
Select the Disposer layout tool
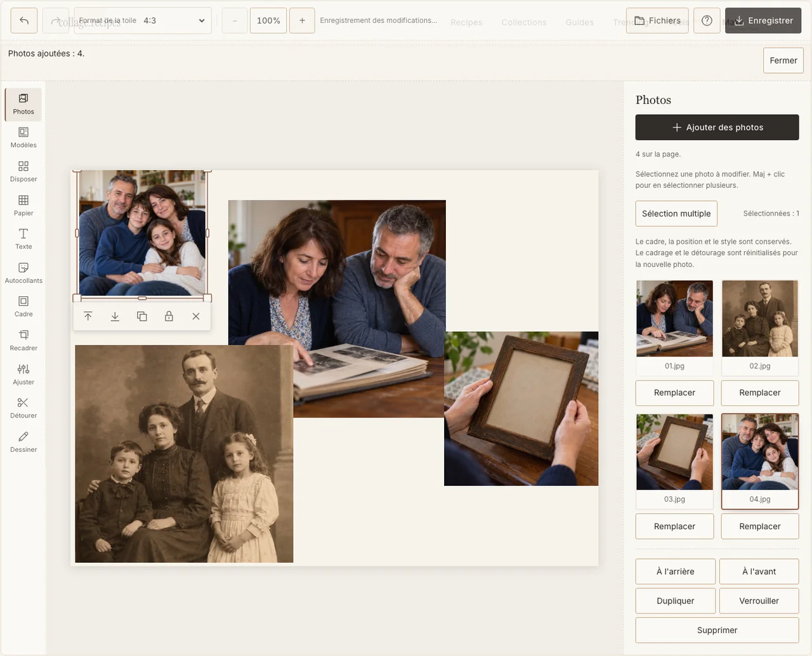pyautogui.click(x=23, y=172)
